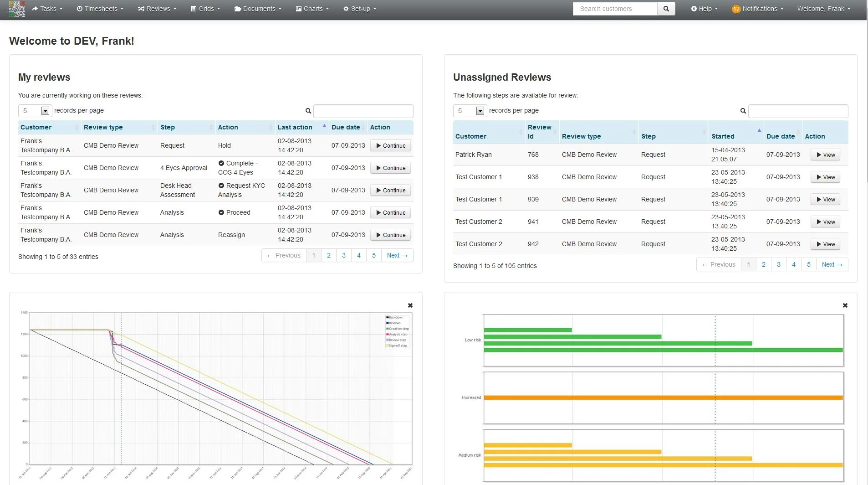Close the burndown chart panel
Screen dimensions: 868x485
coord(410,305)
